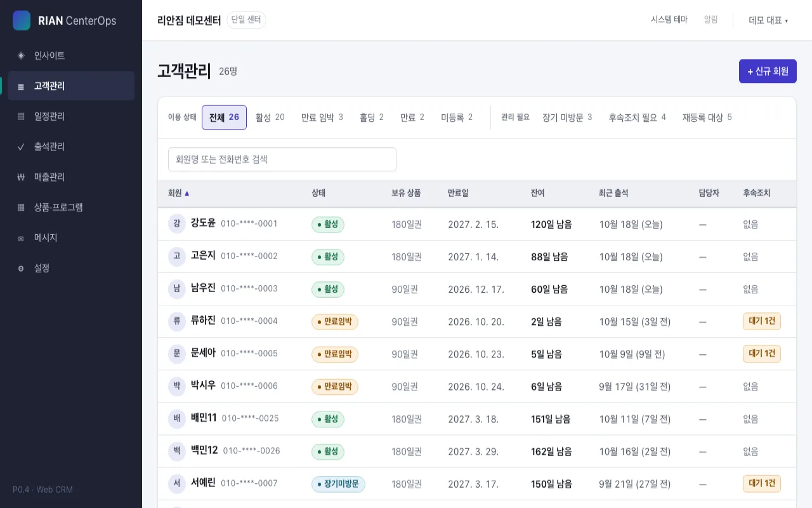Select the 고객관리 sidebar icon
This screenshot has width=812, height=508.
[21, 86]
